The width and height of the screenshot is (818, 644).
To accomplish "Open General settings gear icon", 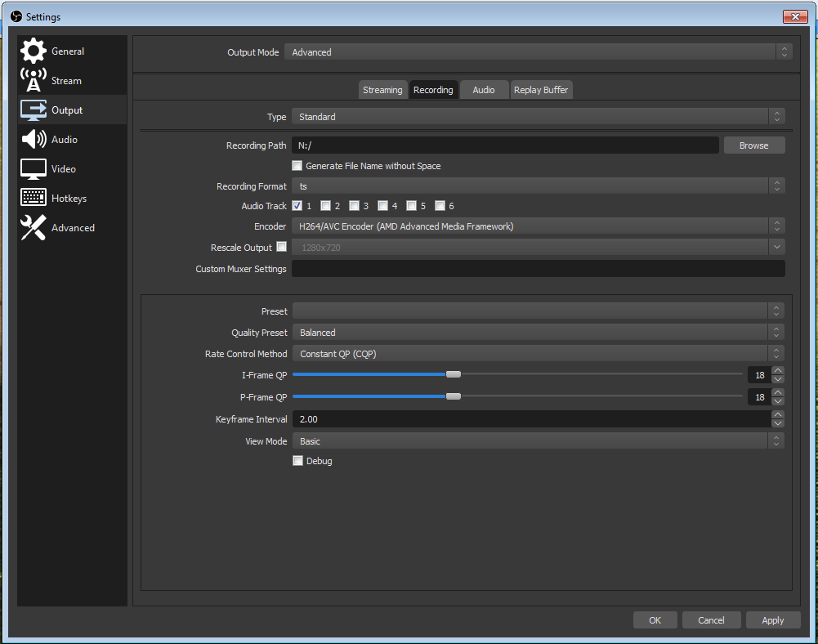I will click(34, 51).
